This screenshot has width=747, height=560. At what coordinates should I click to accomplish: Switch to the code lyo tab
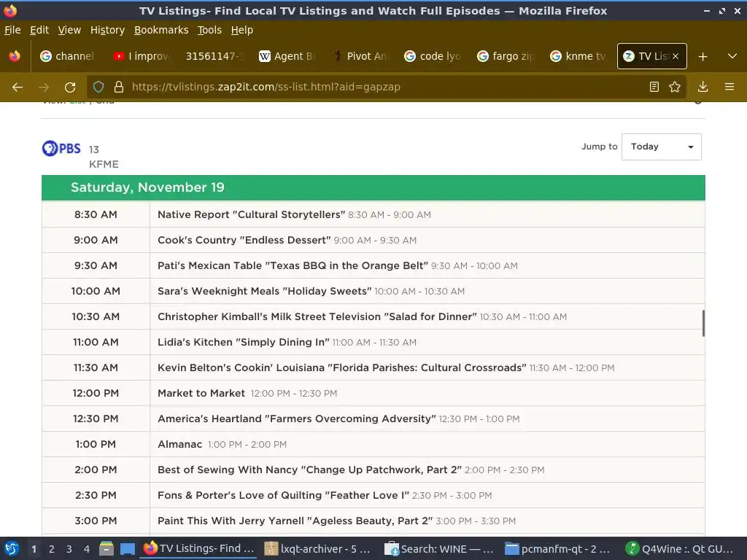click(432, 56)
